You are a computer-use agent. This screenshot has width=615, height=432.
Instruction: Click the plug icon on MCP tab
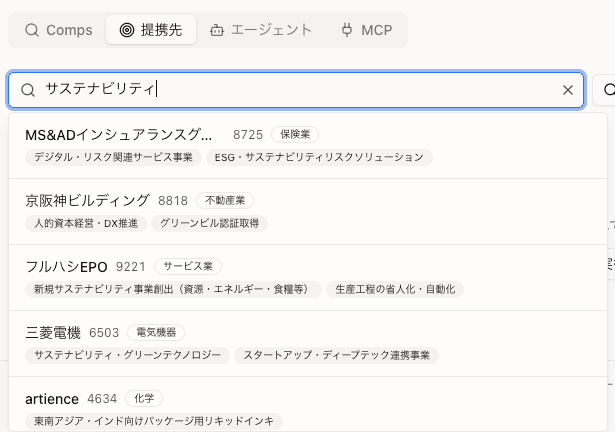(347, 30)
